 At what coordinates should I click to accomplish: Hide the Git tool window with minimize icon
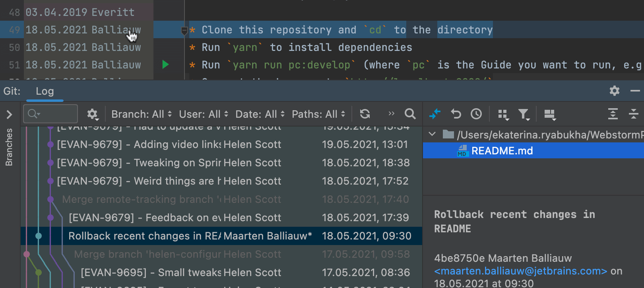[635, 91]
